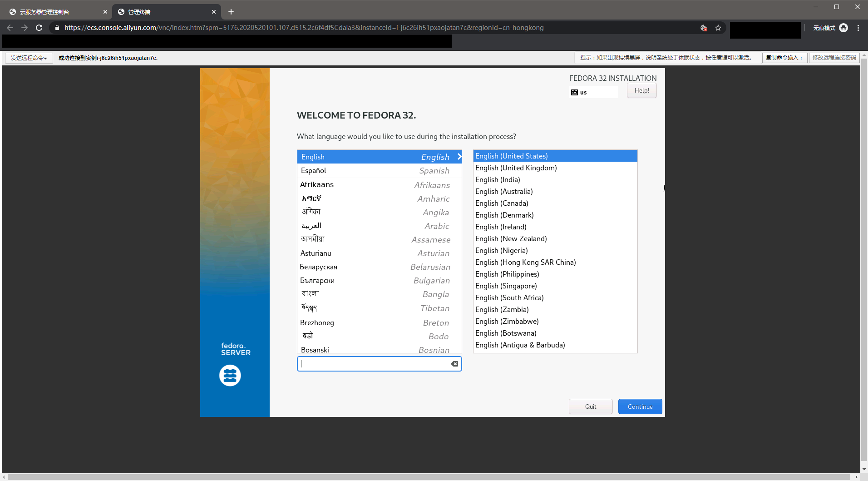Choose English (Antigua & Barbuda) locale
The width and height of the screenshot is (868, 481).
coord(555,345)
